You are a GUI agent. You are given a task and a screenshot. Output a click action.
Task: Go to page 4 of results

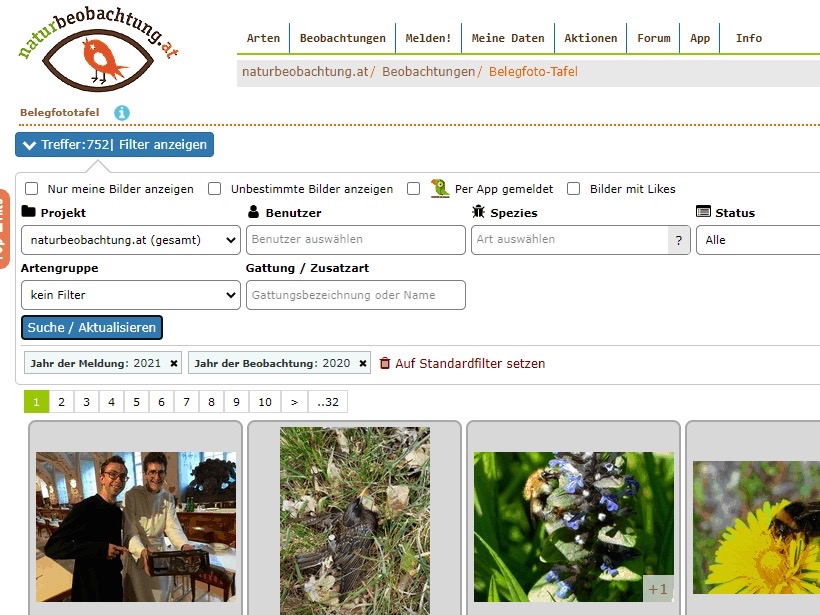pos(111,402)
